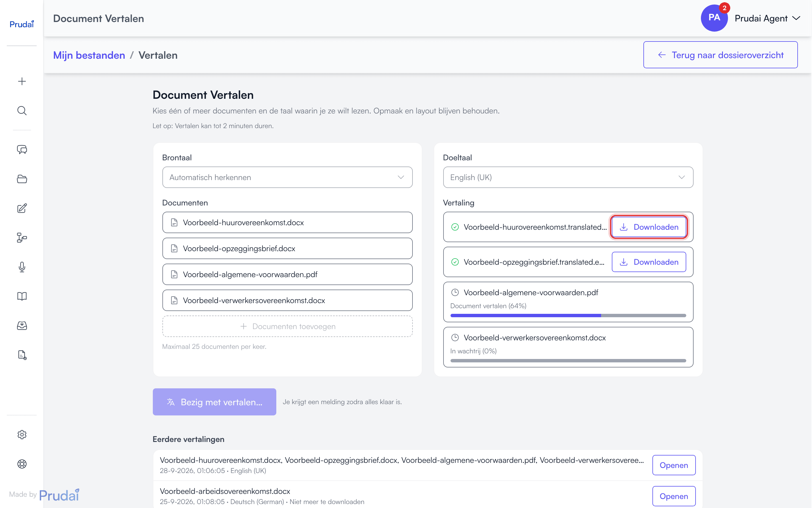
Task: Click progress bar of algemene-voorwaarden translation
Action: coord(568,316)
